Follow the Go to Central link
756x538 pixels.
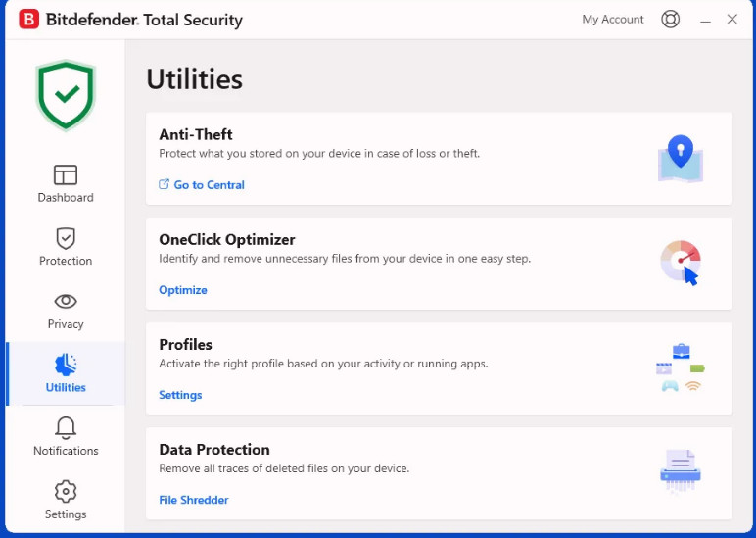pos(209,185)
